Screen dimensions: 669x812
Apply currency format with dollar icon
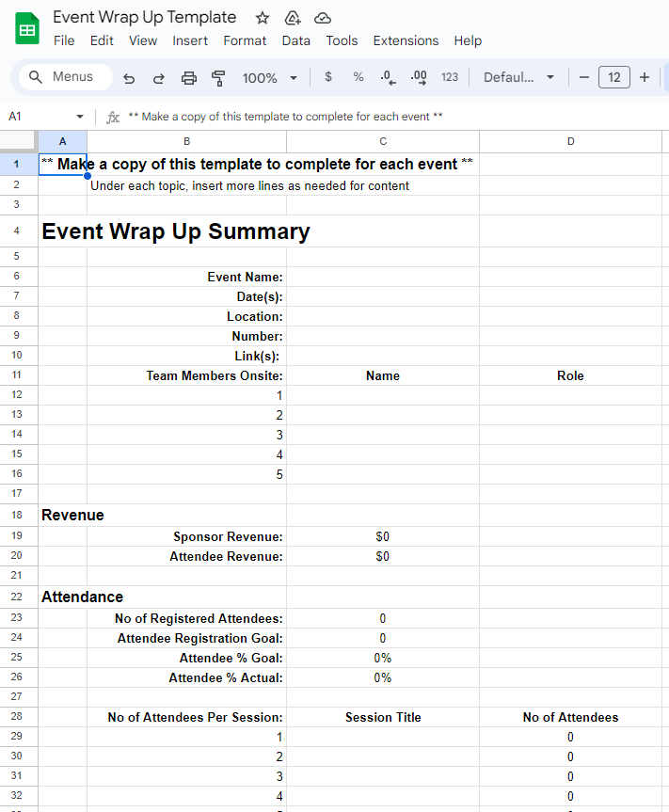pos(327,77)
